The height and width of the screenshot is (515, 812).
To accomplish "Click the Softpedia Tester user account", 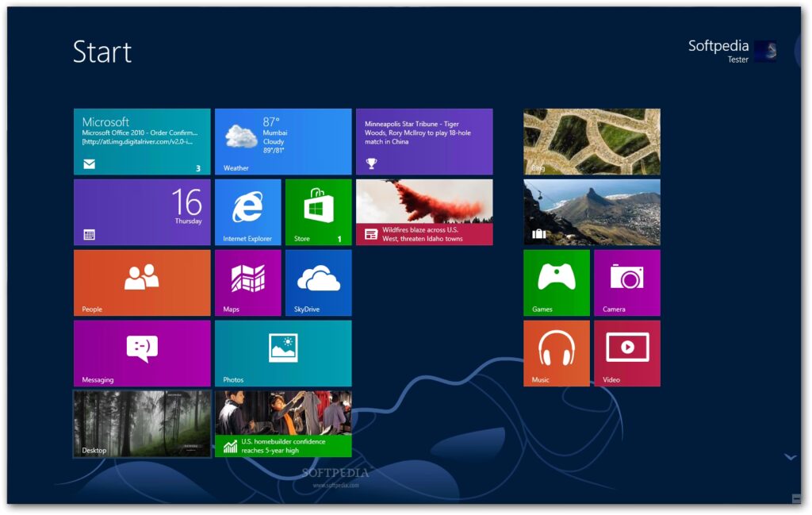I will click(x=731, y=52).
